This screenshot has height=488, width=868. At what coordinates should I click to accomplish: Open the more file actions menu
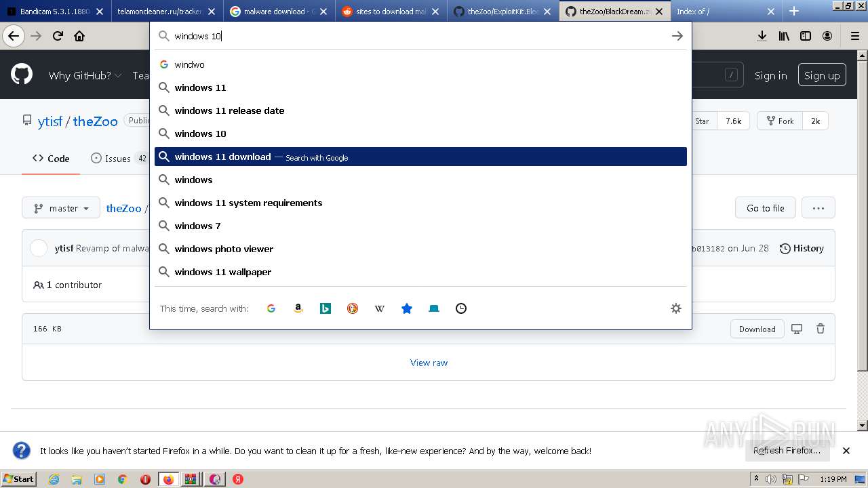(818, 208)
